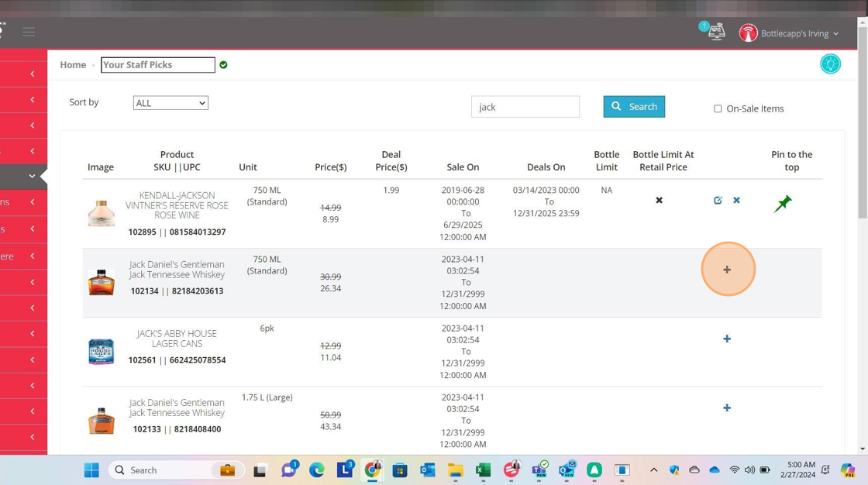The image size is (868, 485).
Task: Click the page vertical scrollbar
Action: click(863, 122)
